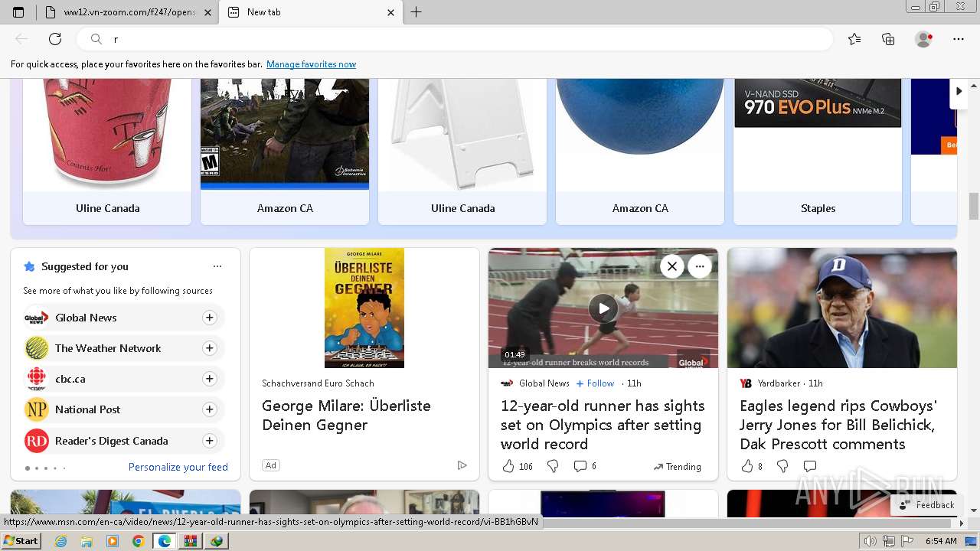The height and width of the screenshot is (551, 980).
Task: Close the New tab tab
Action: coord(391,12)
